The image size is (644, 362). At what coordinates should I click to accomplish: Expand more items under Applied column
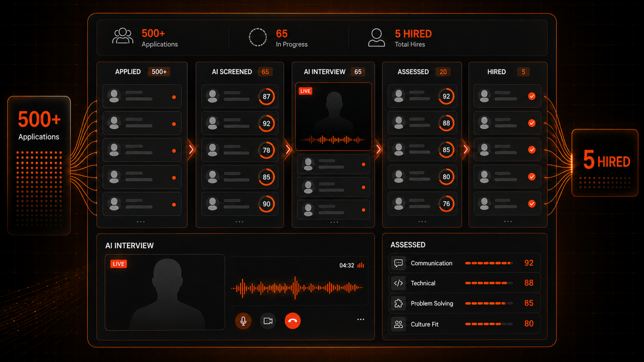(141, 222)
